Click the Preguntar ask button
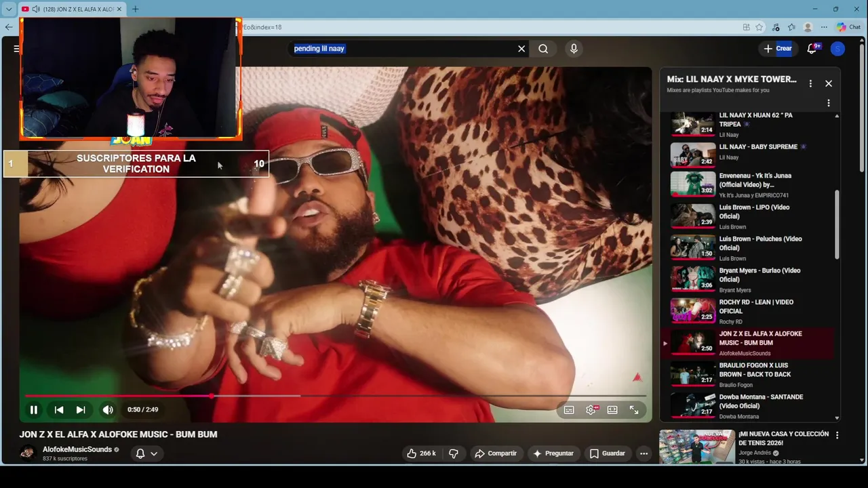The width and height of the screenshot is (868, 488). point(553,453)
